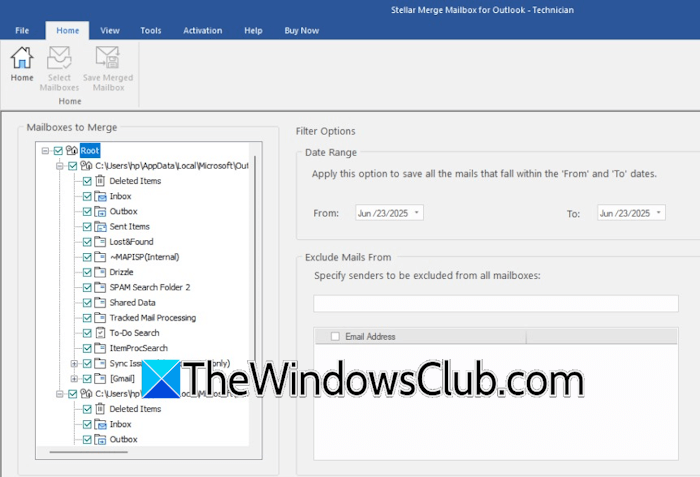
Task: Select the Shared Data folder label
Action: [133, 302]
